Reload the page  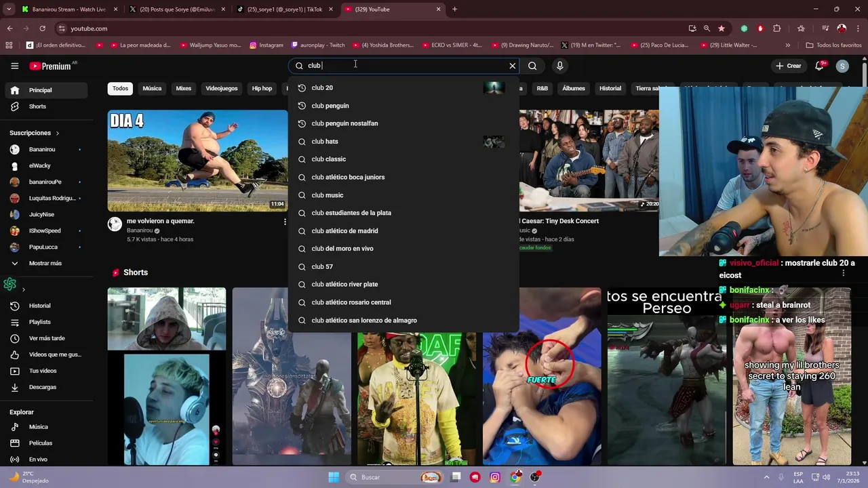pyautogui.click(x=42, y=28)
